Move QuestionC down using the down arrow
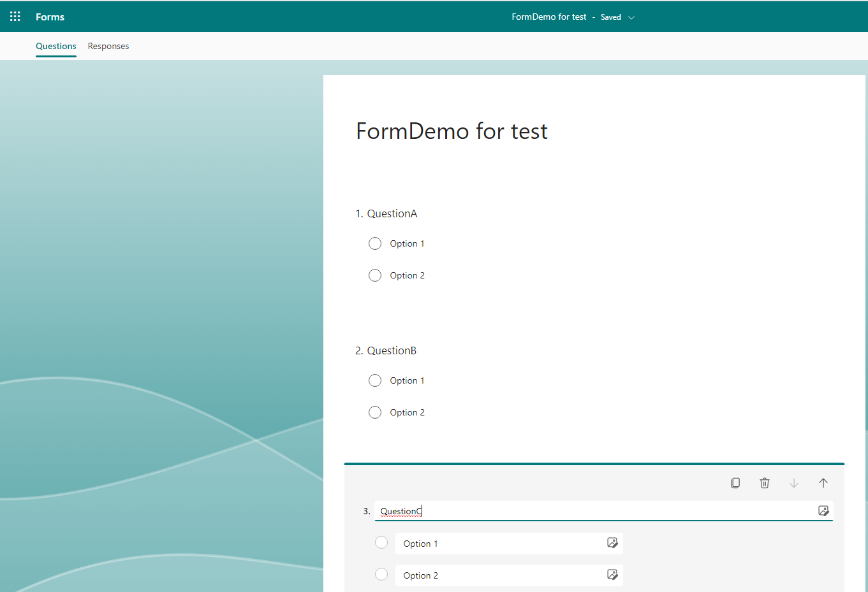This screenshot has width=868, height=592. (794, 482)
